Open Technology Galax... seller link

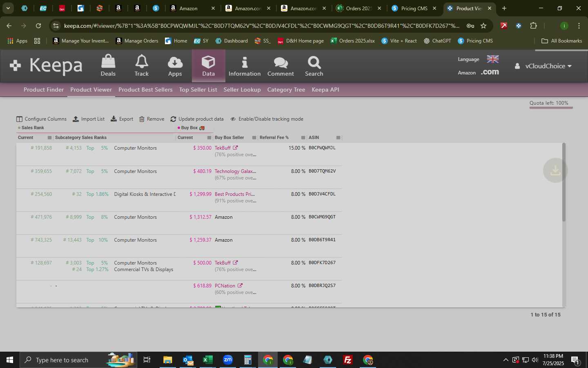click(x=236, y=171)
